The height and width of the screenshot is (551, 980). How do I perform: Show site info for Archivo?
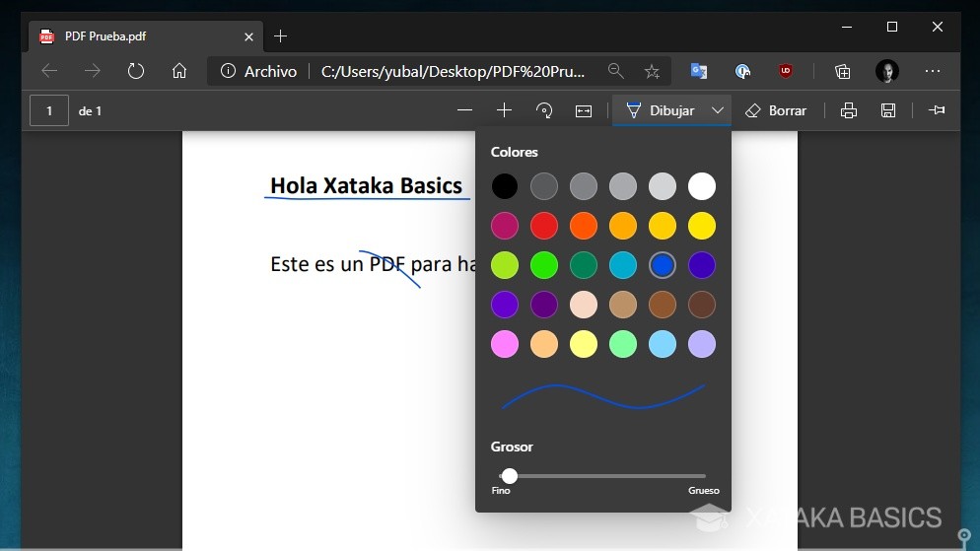(x=228, y=71)
